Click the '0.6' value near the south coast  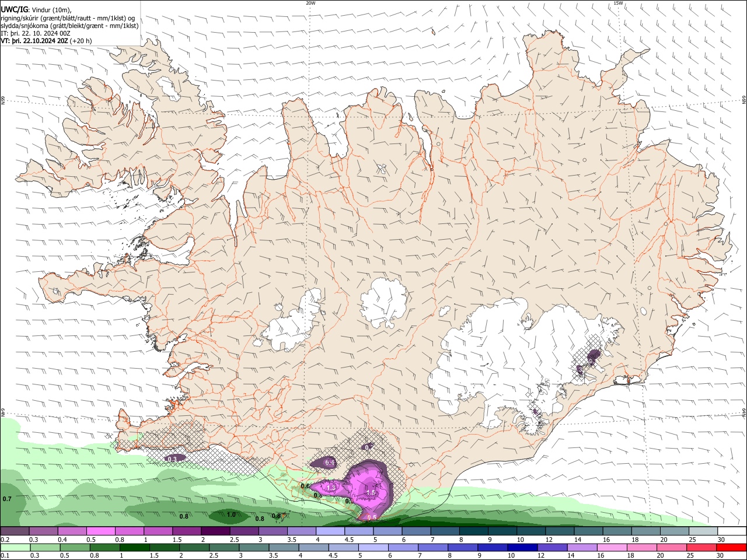tap(305, 486)
